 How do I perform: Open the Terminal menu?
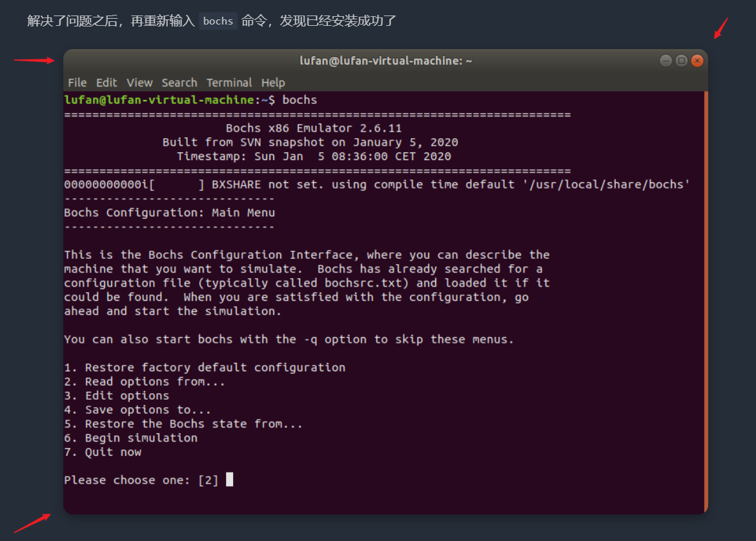coord(229,83)
